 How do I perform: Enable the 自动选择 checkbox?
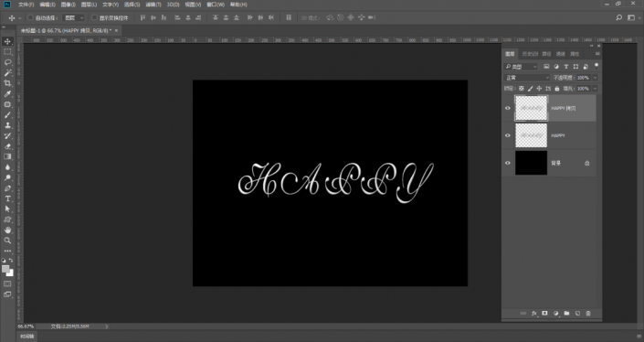[x=30, y=17]
